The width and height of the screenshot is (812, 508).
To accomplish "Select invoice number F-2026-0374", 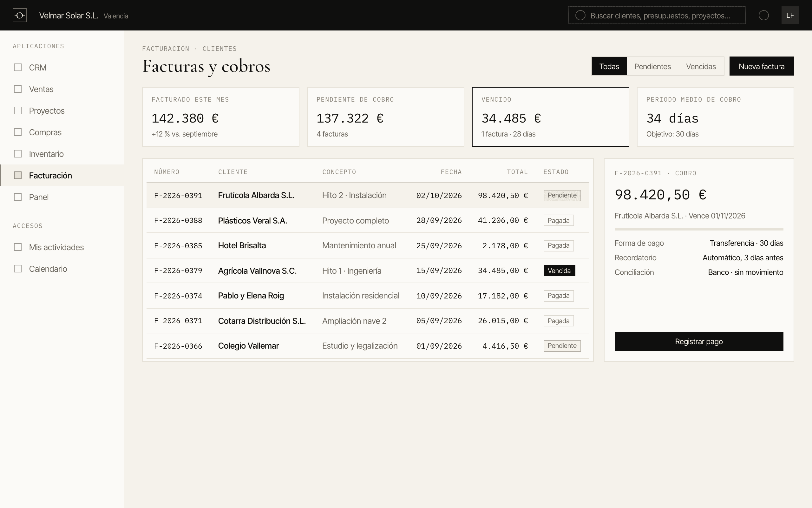I will point(178,296).
